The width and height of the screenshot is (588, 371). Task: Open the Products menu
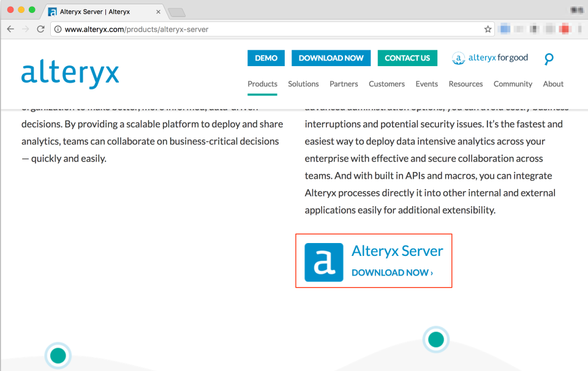(x=262, y=84)
